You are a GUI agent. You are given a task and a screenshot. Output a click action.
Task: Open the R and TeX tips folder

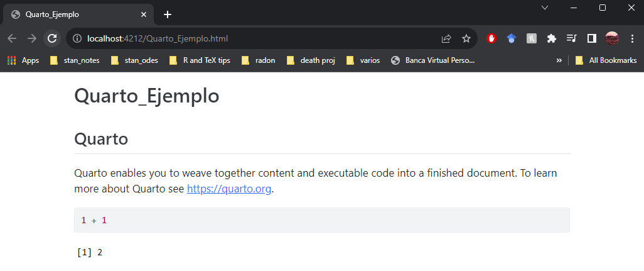point(200,60)
